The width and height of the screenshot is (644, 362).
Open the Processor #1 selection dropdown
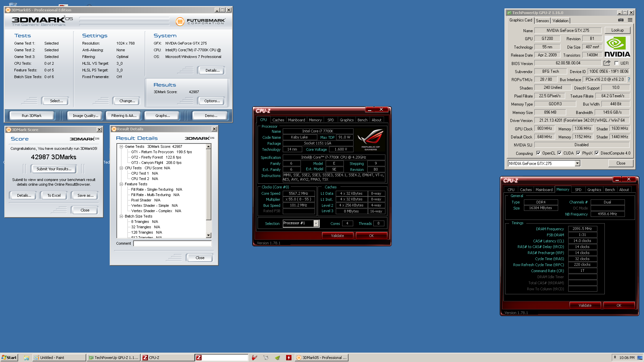point(316,223)
